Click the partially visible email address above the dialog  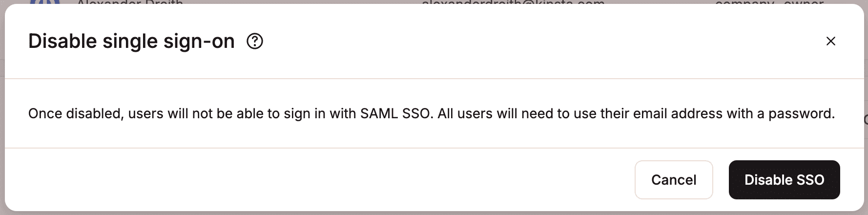[x=513, y=3]
